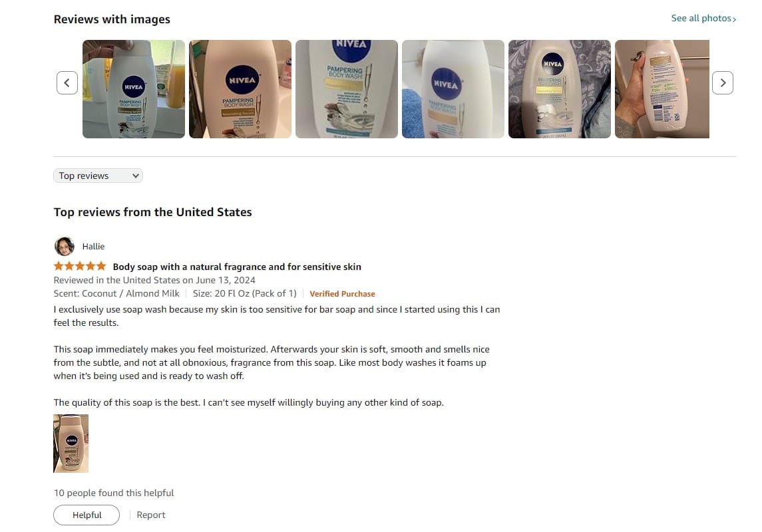Click the Reviews with images heading
Image resolution: width=762 pixels, height=532 pixels.
(112, 19)
